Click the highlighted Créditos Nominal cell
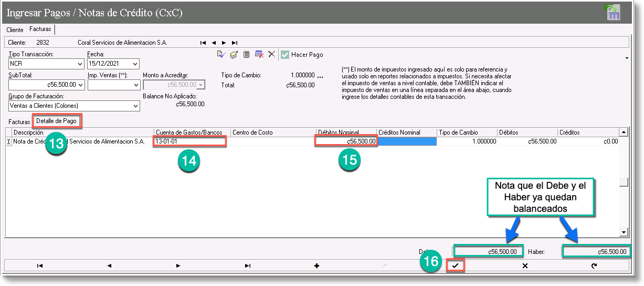Image resolution: width=644 pixels, height=286 pixels. click(407, 141)
